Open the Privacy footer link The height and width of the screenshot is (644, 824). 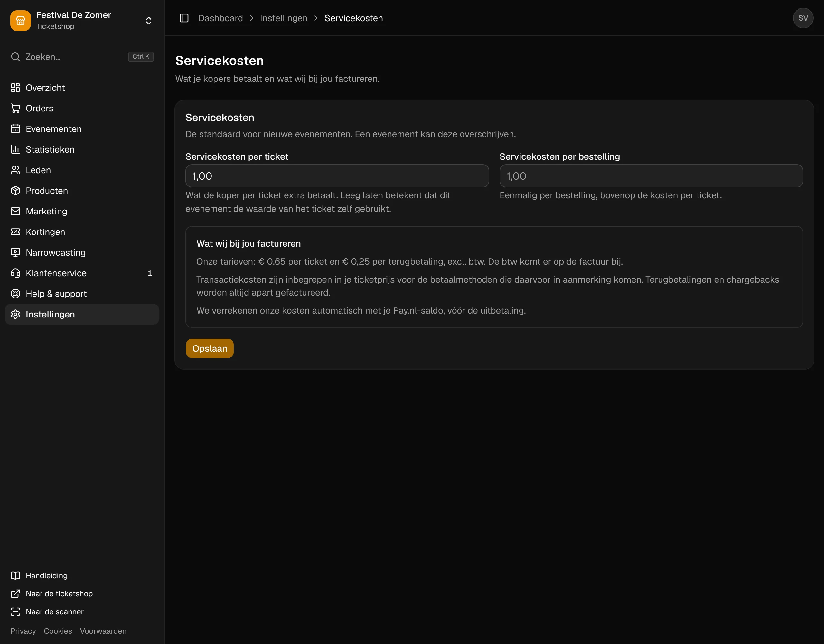click(x=23, y=631)
